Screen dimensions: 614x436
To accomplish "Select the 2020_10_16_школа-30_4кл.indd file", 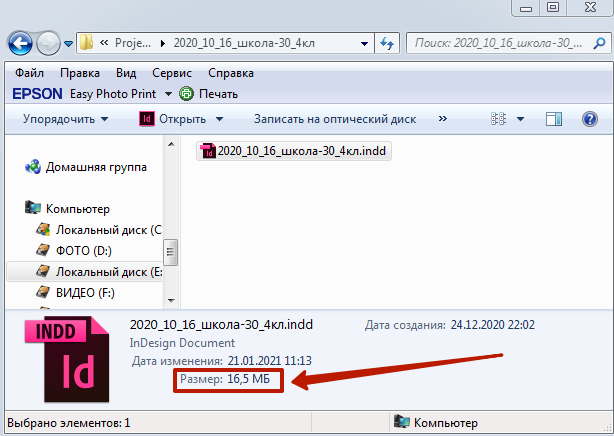I will 290,151.
